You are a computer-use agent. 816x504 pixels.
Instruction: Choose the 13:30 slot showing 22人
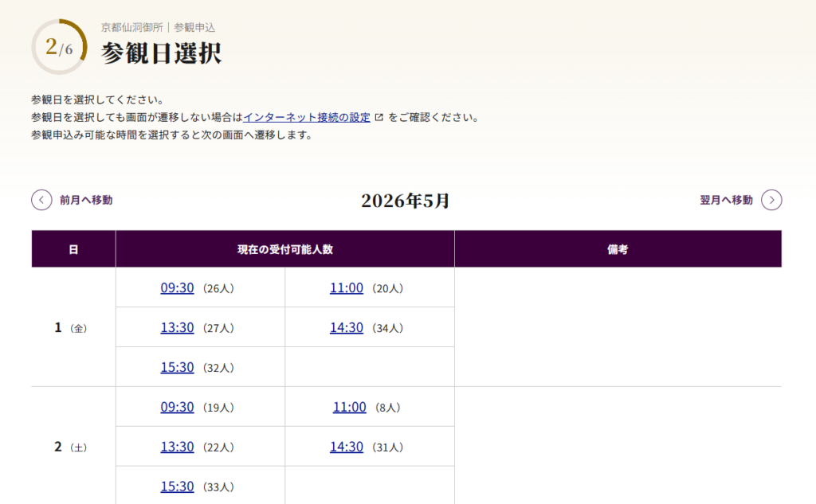click(177, 447)
